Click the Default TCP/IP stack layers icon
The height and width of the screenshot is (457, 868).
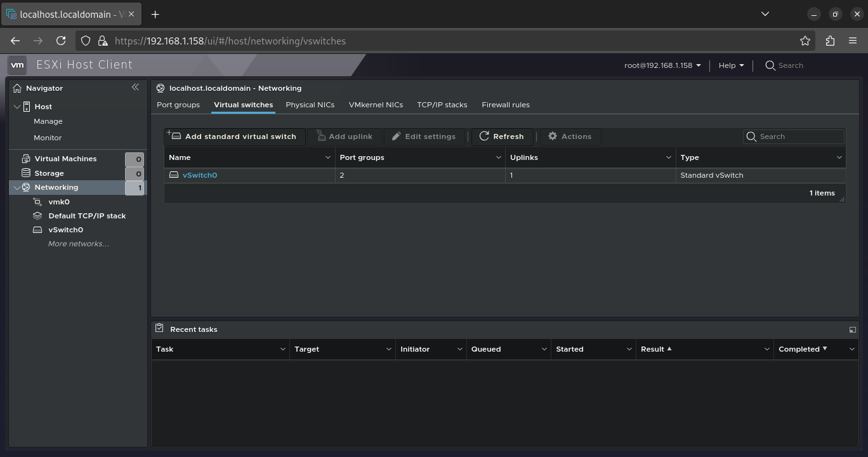(37, 216)
